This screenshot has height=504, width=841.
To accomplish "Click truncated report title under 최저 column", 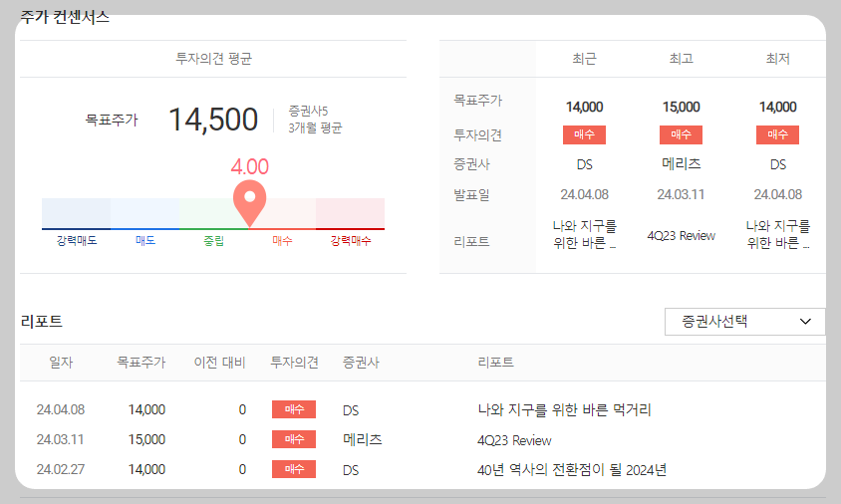I will (777, 234).
